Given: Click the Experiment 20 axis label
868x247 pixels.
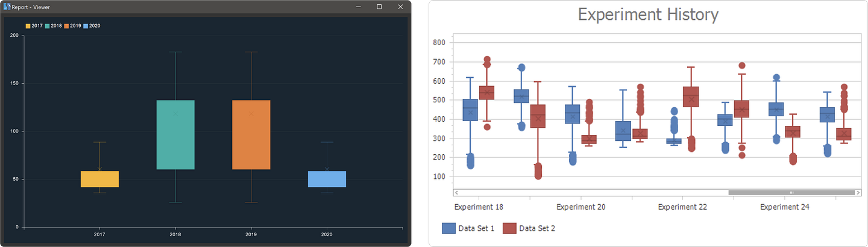Looking at the screenshot, I should coord(580,207).
